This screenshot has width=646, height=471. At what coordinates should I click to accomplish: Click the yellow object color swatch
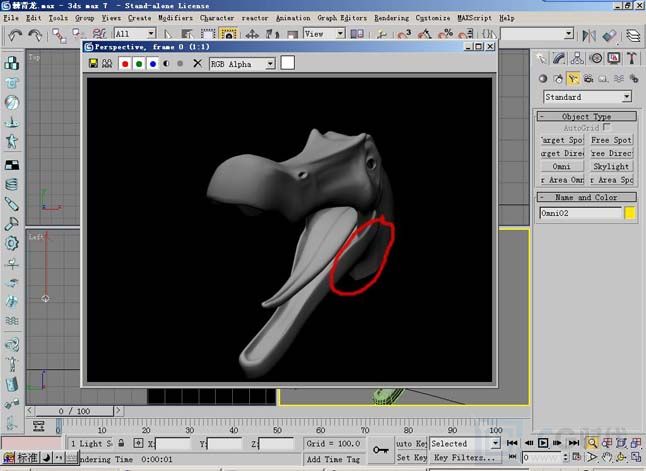click(630, 213)
